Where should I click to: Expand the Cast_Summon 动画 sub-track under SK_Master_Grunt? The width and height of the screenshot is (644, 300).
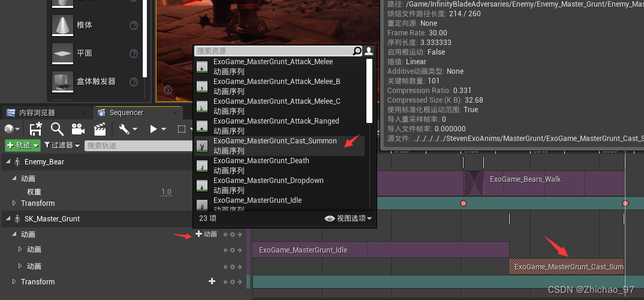(20, 266)
